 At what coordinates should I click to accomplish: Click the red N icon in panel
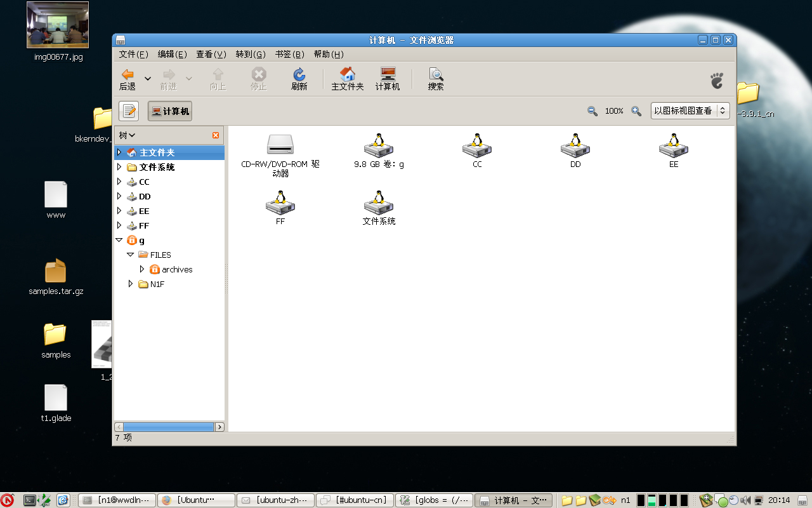[7, 500]
